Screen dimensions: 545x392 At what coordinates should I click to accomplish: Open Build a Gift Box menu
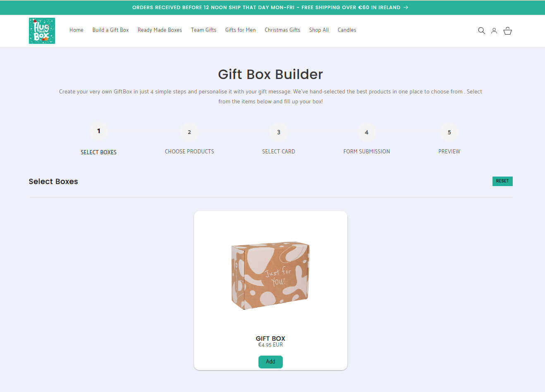[x=110, y=30]
